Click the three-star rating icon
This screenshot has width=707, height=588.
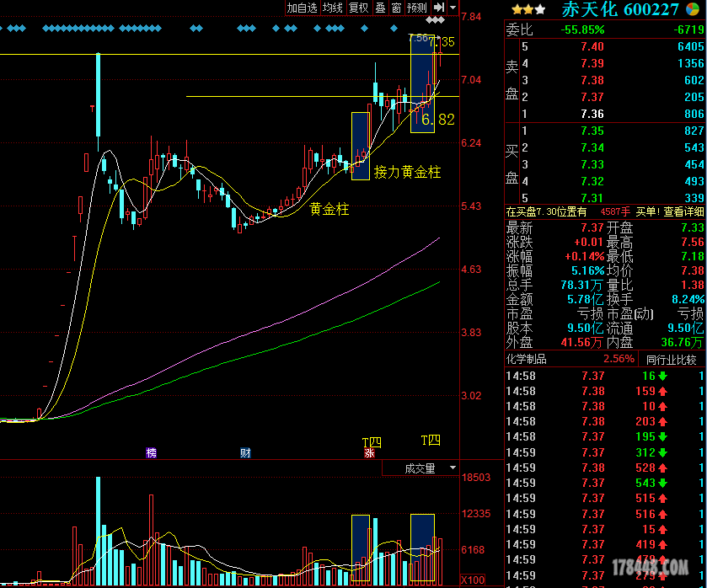coord(528,9)
